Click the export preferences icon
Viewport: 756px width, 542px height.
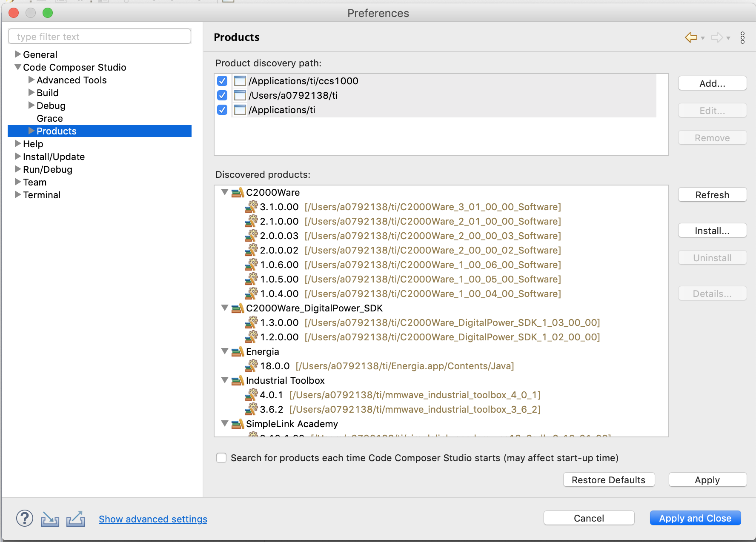coord(75,519)
